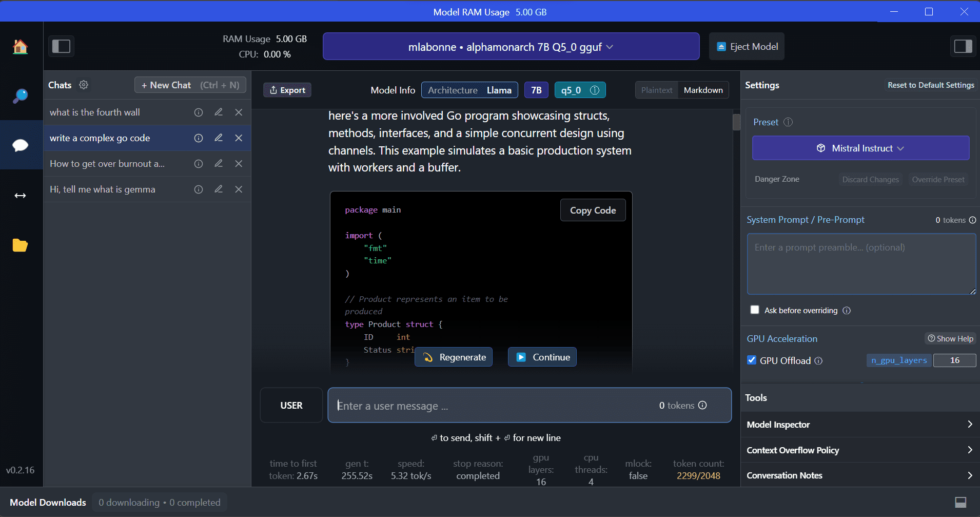Expand Model Inspector tool

860,425
